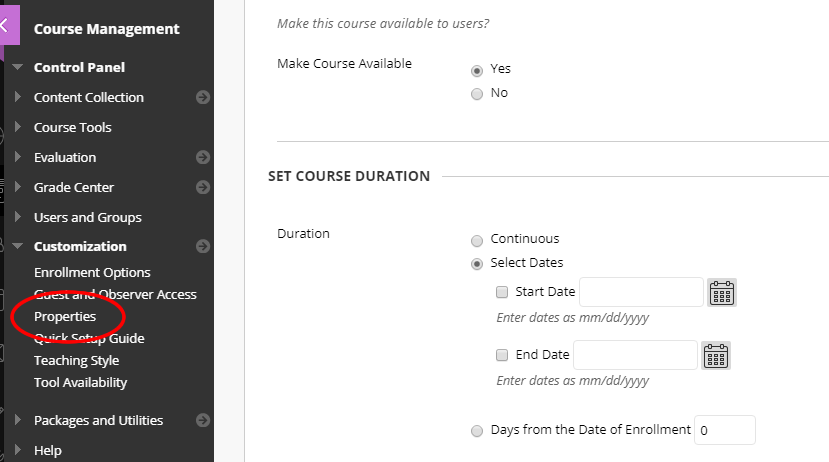The image size is (829, 462).
Task: Click the Content Collection arrow icon
Action: pyautogui.click(x=203, y=98)
